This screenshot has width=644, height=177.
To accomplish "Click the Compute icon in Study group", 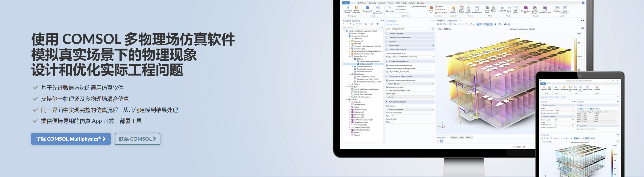I will pyautogui.click(x=502, y=9).
